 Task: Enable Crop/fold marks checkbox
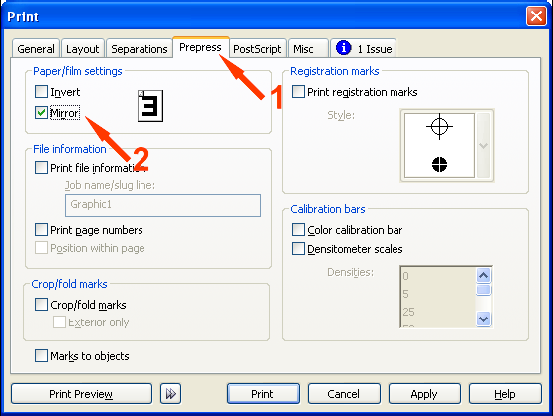[x=41, y=305]
